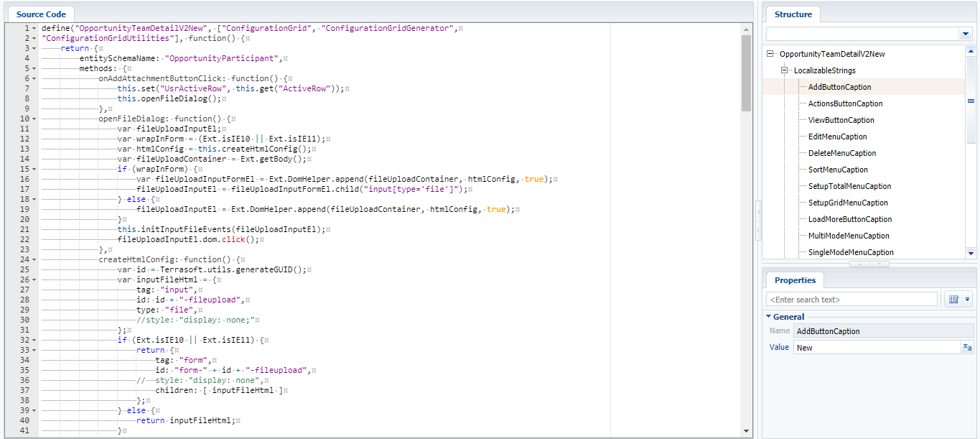The image size is (980, 439).
Task: Select LoadMoreButtonCaption tree item
Action: point(850,219)
